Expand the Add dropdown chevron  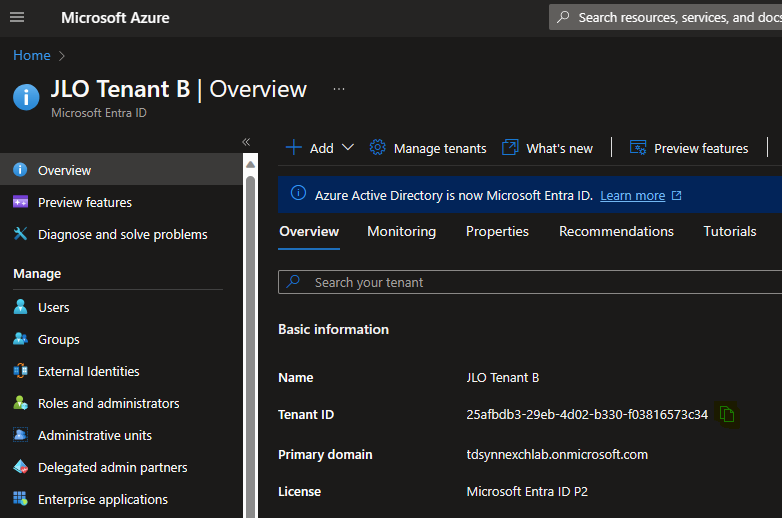tap(348, 148)
